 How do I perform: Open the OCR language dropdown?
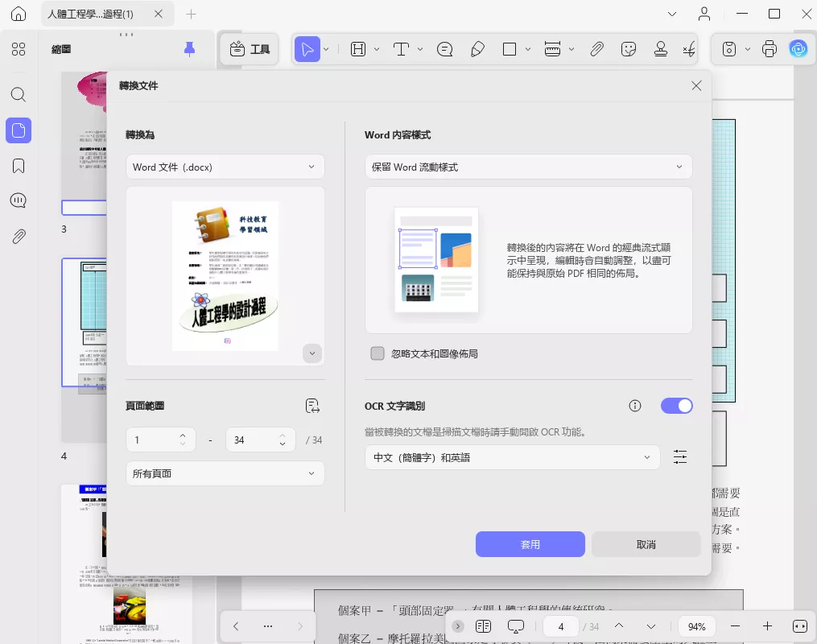point(512,457)
